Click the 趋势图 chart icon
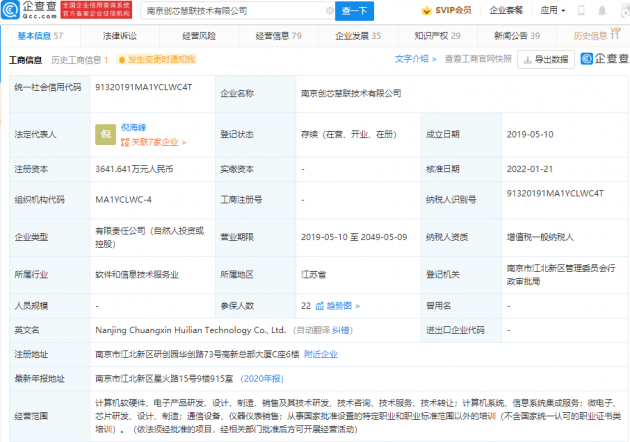630x442 pixels. (319, 306)
